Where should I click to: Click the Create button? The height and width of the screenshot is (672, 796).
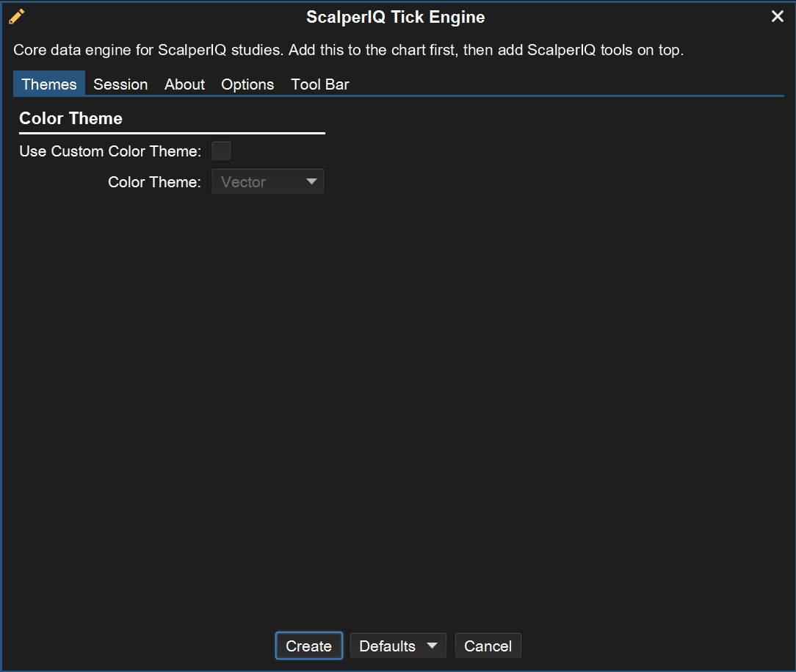(x=308, y=646)
